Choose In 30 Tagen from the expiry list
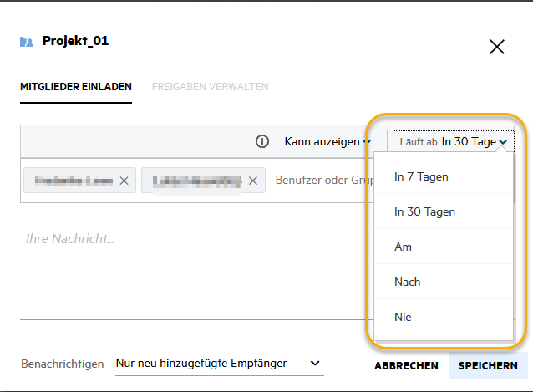 pyautogui.click(x=444, y=211)
